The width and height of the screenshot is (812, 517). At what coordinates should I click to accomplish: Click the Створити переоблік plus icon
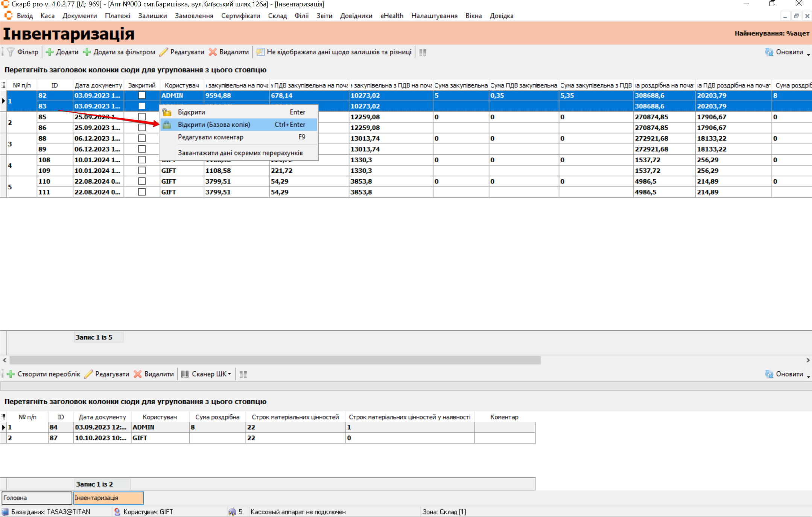coord(11,374)
